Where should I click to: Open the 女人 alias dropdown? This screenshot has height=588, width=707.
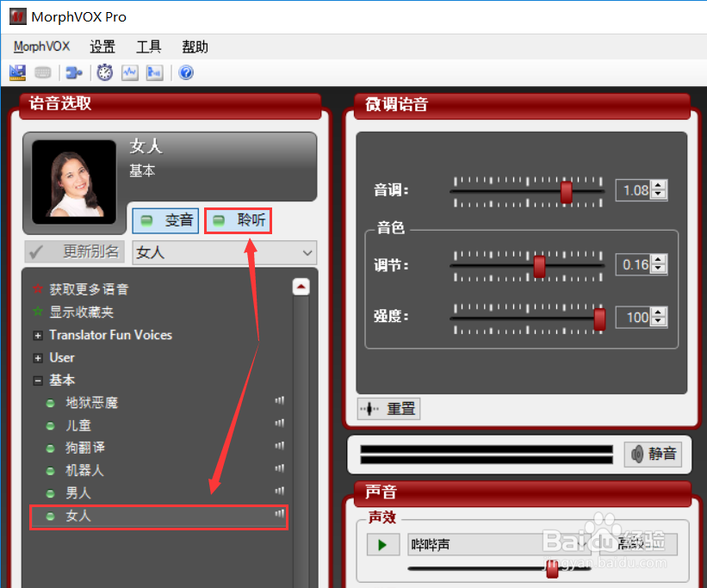pos(225,252)
